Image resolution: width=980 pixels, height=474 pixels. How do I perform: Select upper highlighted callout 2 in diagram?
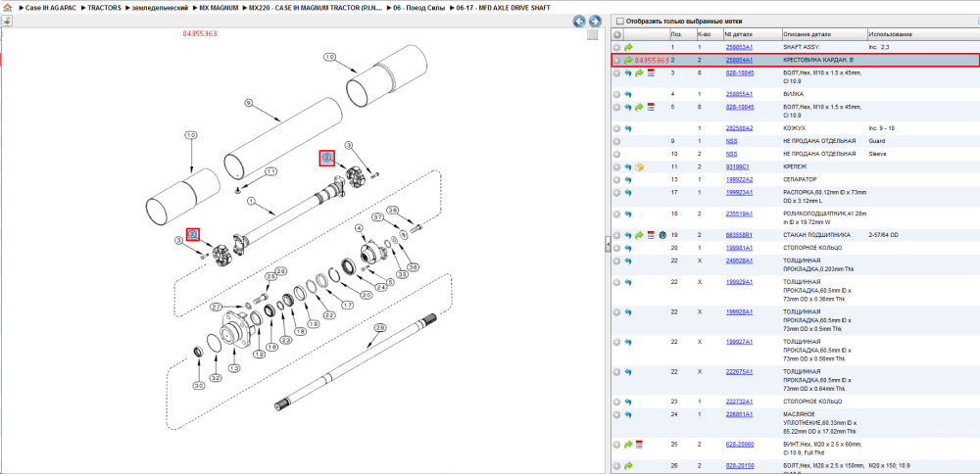click(327, 158)
